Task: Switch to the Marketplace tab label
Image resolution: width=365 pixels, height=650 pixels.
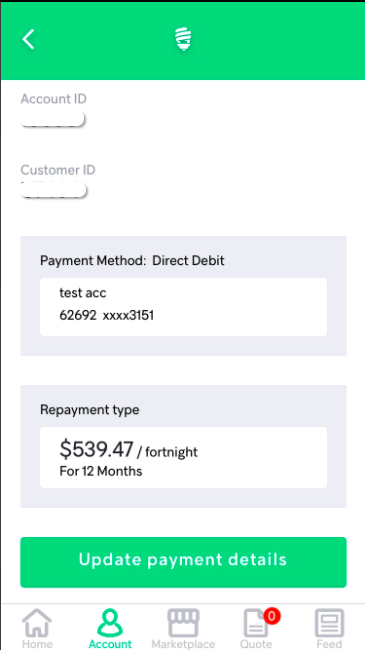Action: tap(183, 644)
